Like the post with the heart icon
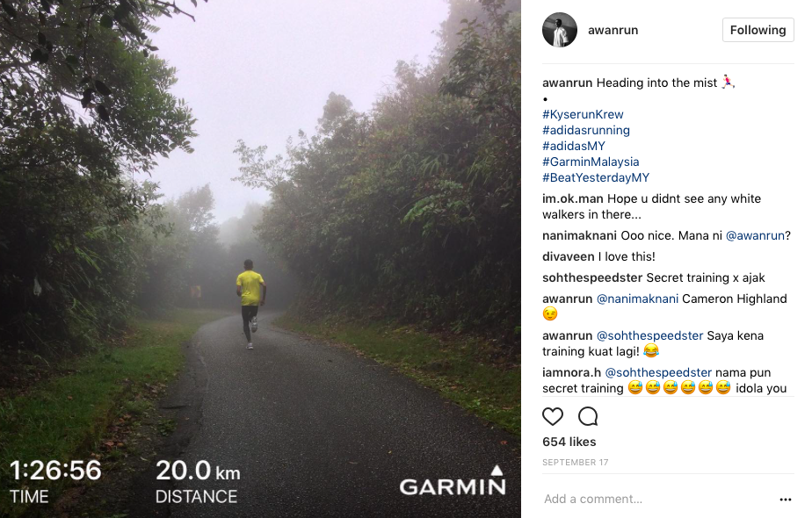Image resolution: width=812 pixels, height=518 pixels. pos(553,416)
